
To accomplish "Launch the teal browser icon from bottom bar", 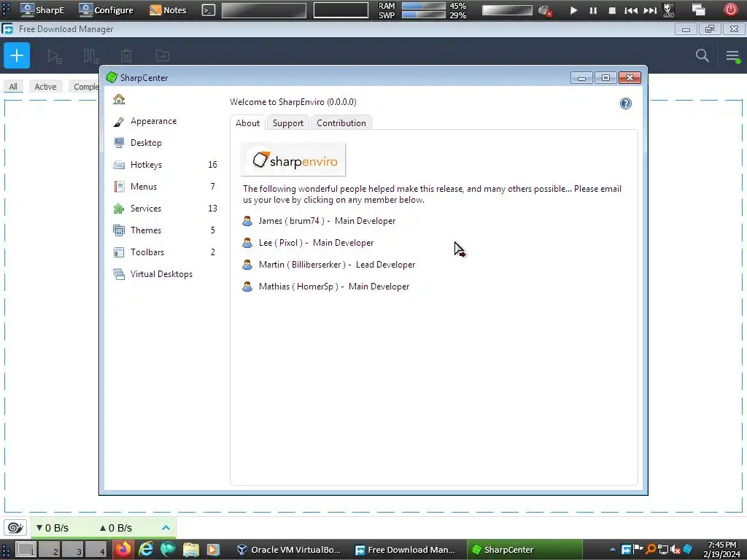I will (x=168, y=550).
